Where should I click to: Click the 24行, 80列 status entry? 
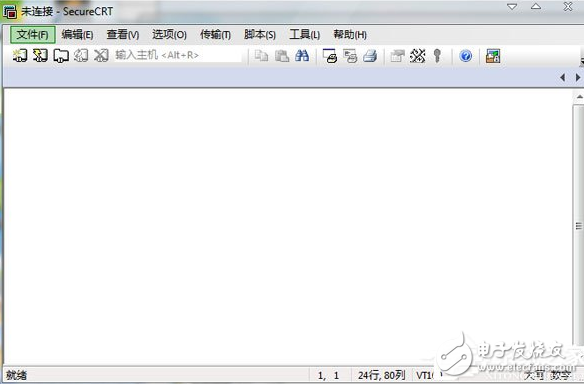(381, 375)
